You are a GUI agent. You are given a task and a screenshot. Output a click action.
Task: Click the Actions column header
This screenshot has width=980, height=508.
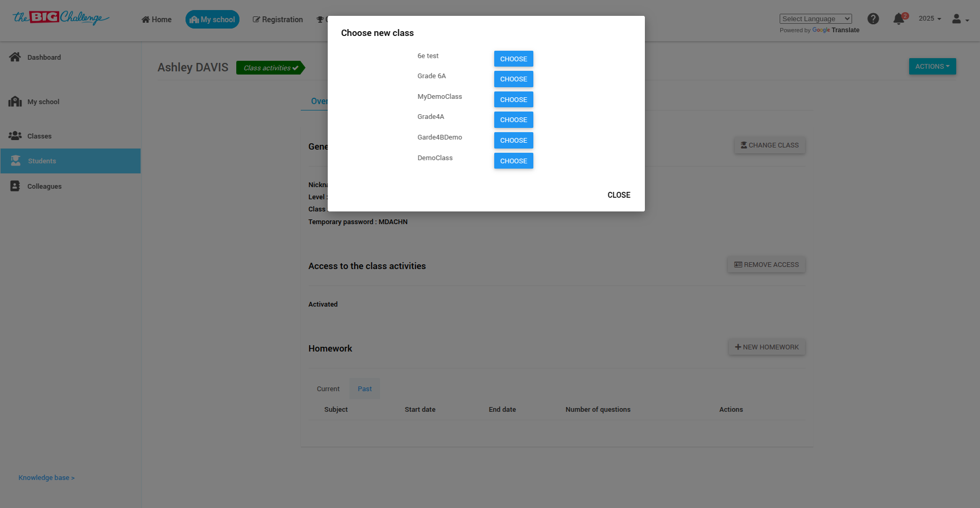(731, 410)
